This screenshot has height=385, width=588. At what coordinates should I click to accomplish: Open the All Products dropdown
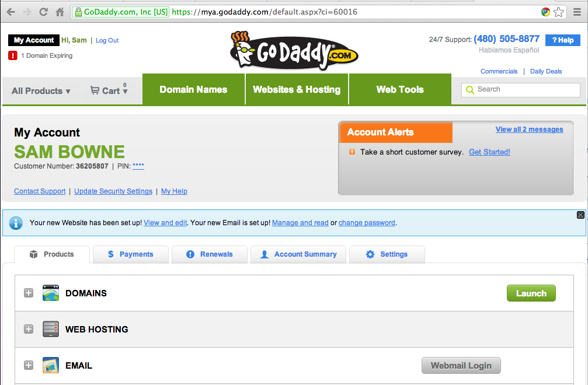(x=41, y=91)
